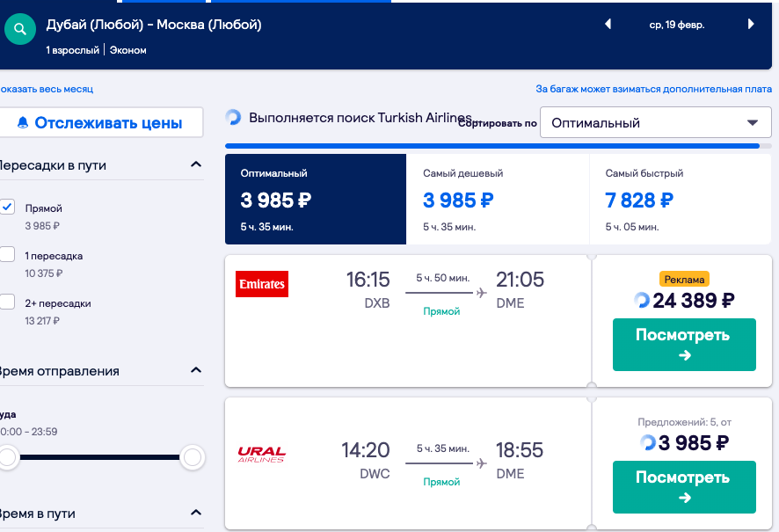Select the Самый быстрый tab
This screenshot has height=532, width=779.
point(681,200)
